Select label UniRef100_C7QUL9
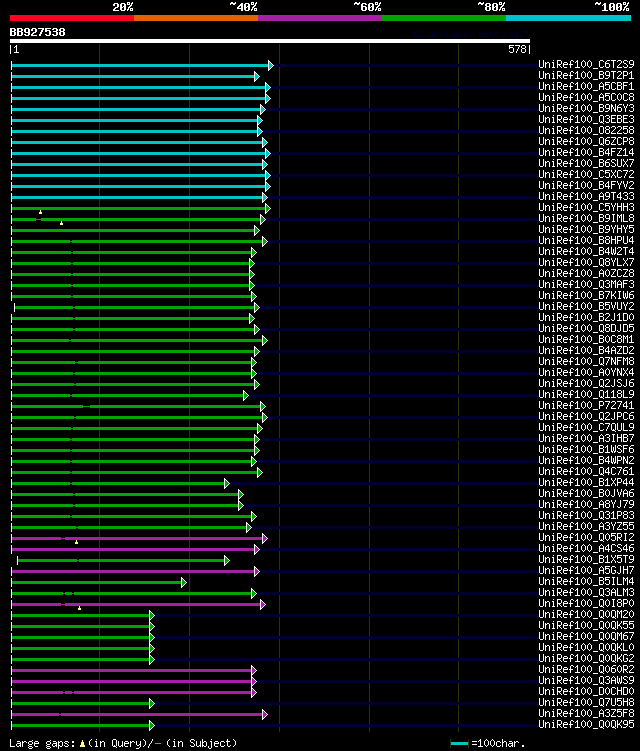 [586, 428]
